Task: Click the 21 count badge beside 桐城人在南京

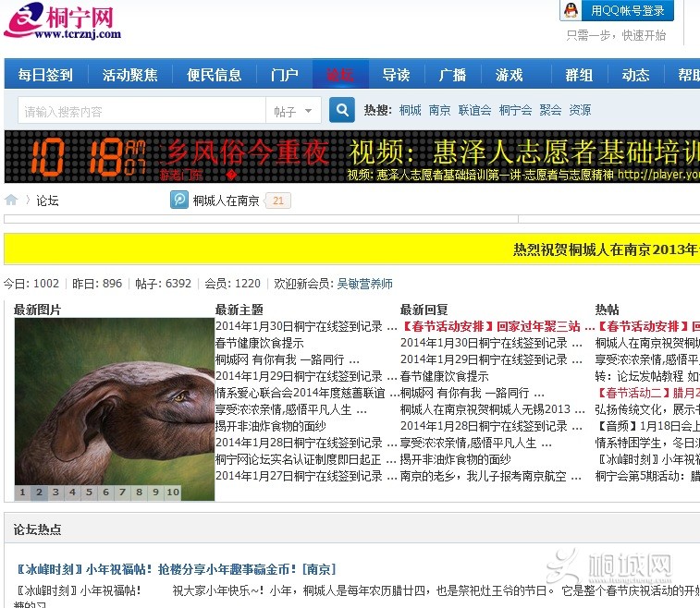Action: (x=278, y=201)
